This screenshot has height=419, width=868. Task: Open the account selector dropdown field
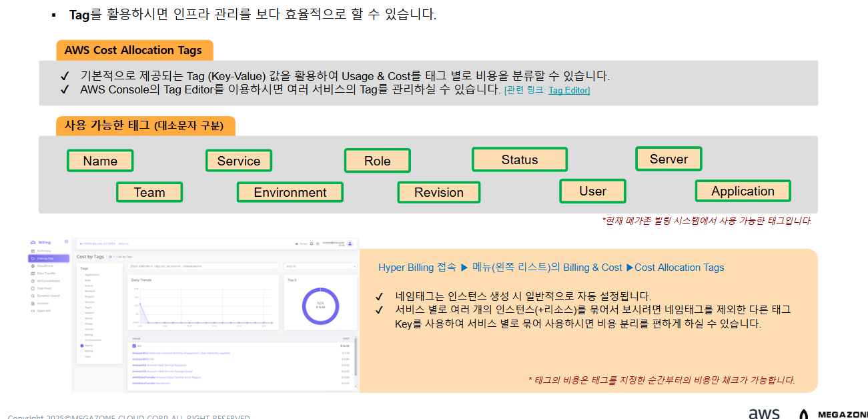[x=203, y=266]
